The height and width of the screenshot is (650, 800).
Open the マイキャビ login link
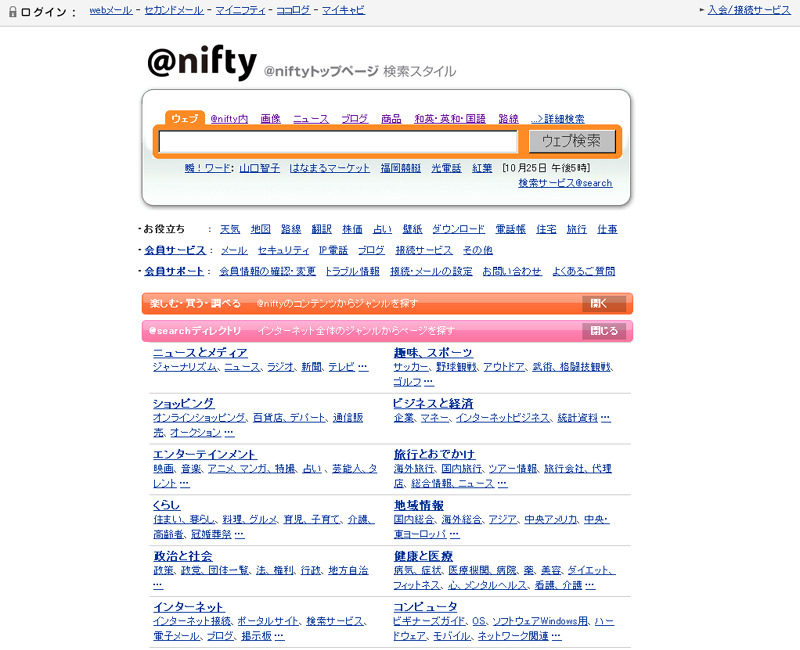[343, 10]
